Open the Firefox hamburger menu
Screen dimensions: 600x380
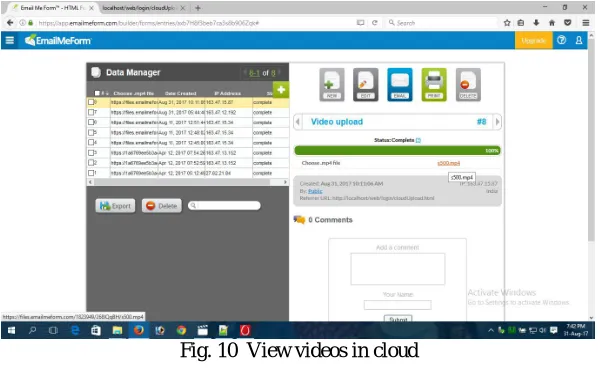[x=586, y=23]
